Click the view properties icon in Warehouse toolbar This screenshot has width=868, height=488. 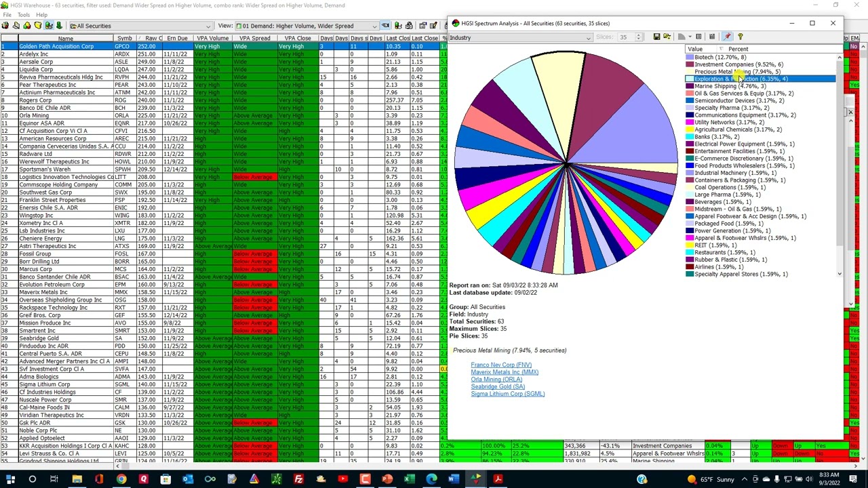[x=422, y=26]
